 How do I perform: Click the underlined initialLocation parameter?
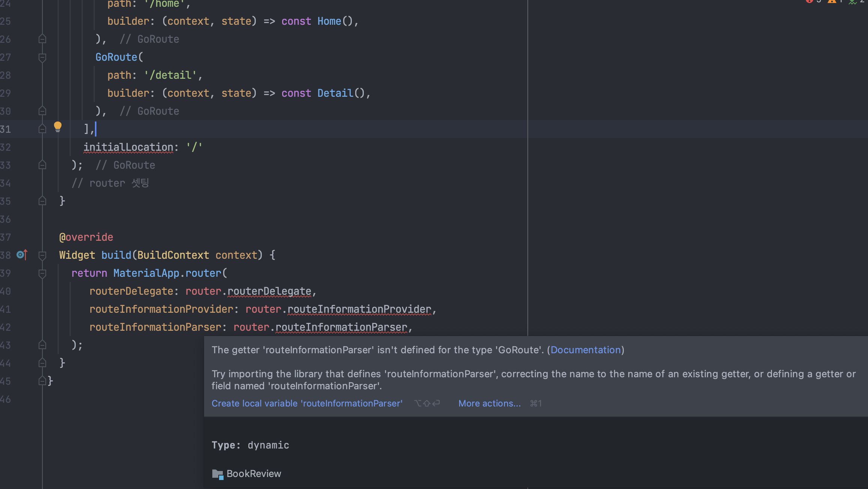pos(128,147)
